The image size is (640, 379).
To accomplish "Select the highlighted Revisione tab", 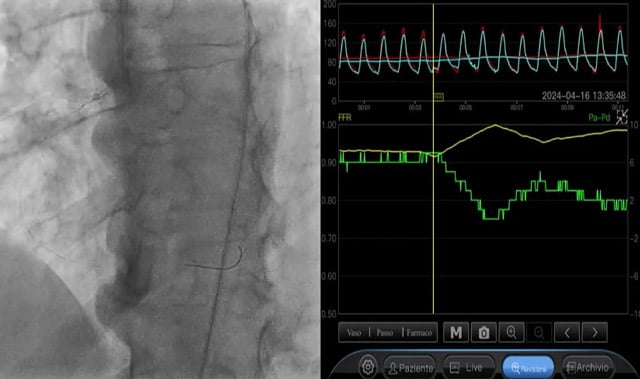I will point(528,368).
